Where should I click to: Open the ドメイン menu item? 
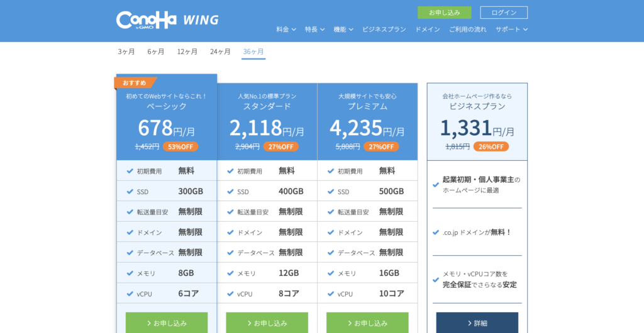pos(428,30)
